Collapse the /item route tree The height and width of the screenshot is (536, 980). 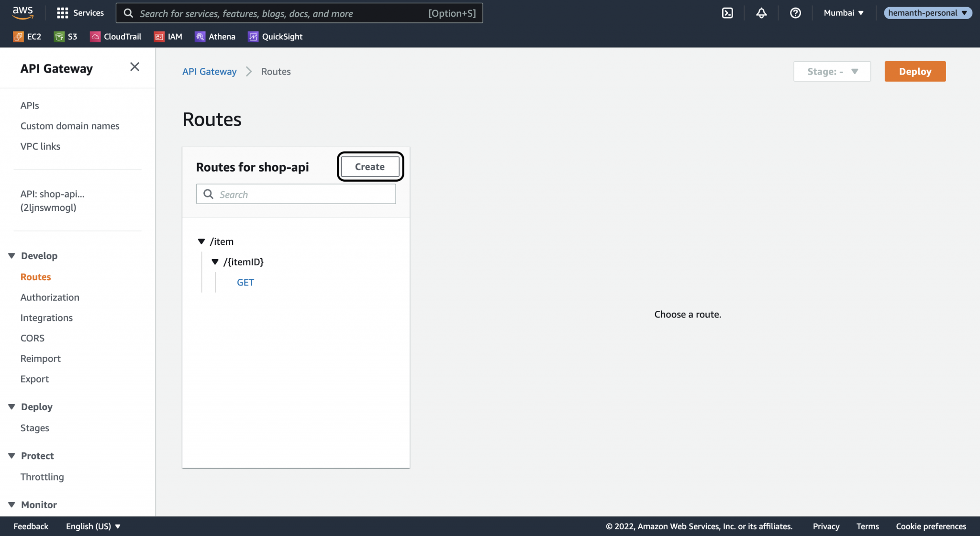click(x=202, y=241)
